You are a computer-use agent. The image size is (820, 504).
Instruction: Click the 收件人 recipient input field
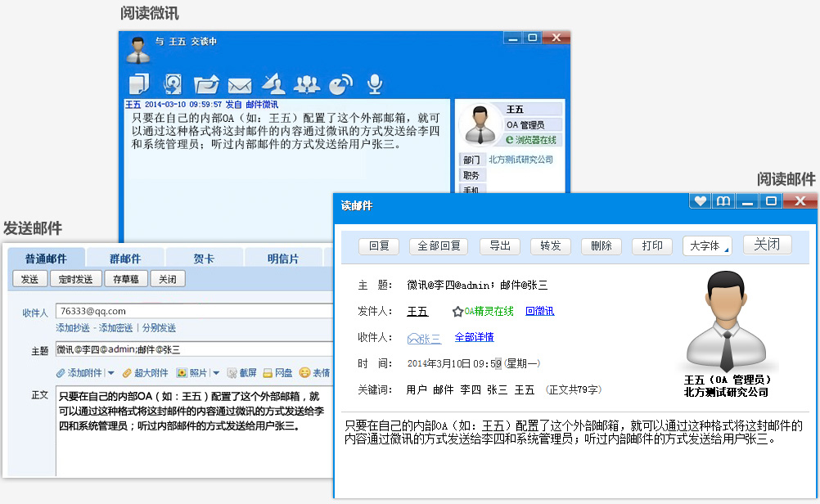[x=193, y=311]
